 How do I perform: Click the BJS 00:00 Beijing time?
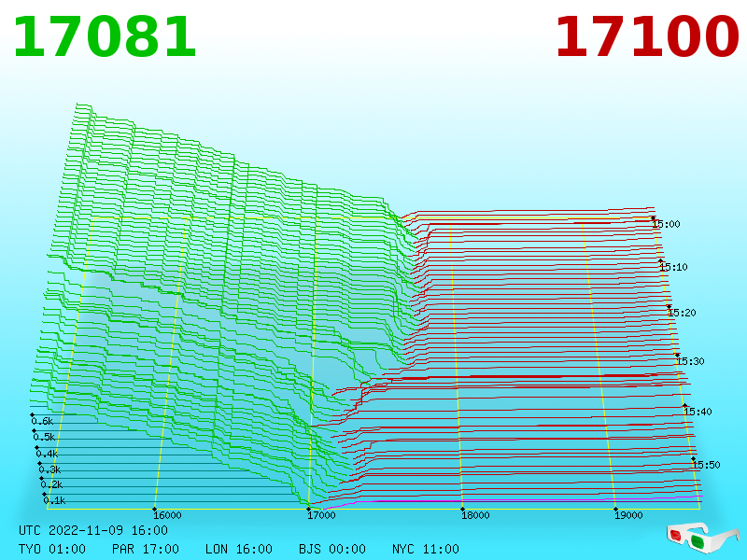point(332,549)
